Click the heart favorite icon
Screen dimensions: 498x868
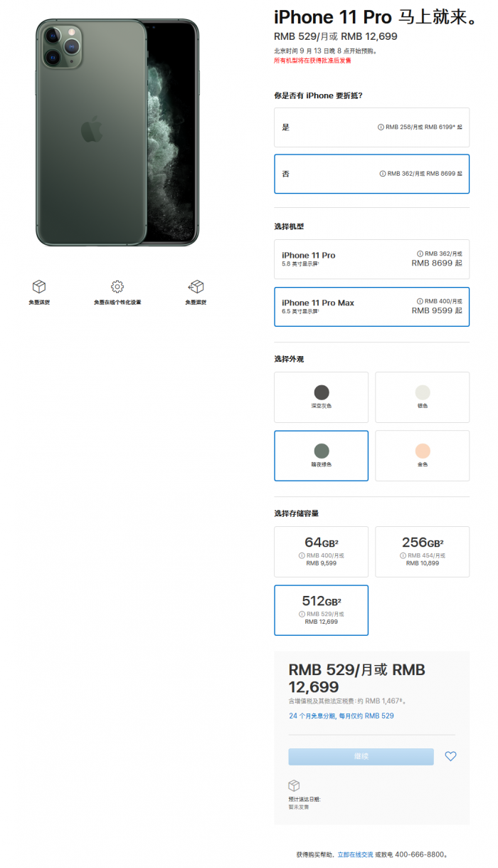click(x=450, y=756)
